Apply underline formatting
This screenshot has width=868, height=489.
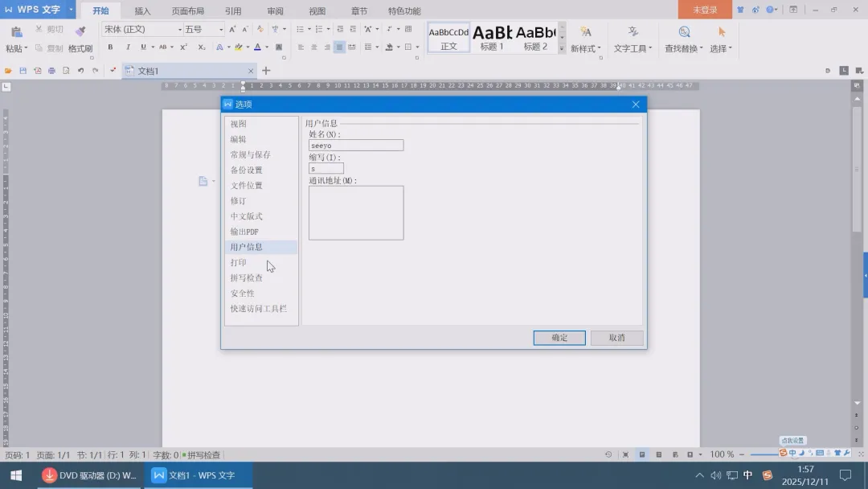click(x=143, y=47)
